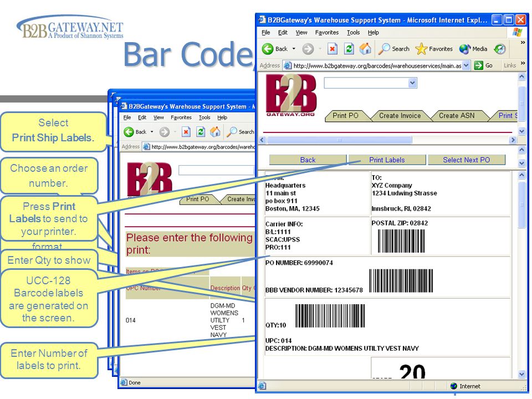Image resolution: width=532 pixels, height=399 pixels.
Task: Expand the Links bar chevron in the front window
Action: 523,63
